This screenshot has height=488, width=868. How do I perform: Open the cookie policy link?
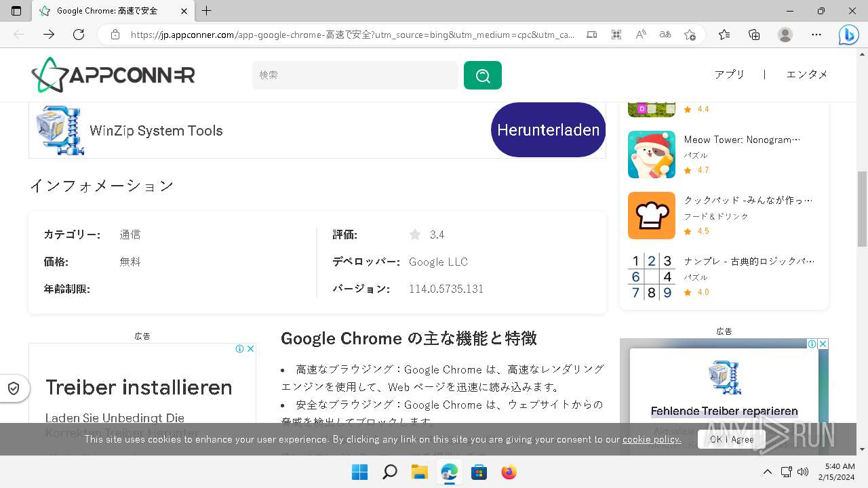pos(652,439)
